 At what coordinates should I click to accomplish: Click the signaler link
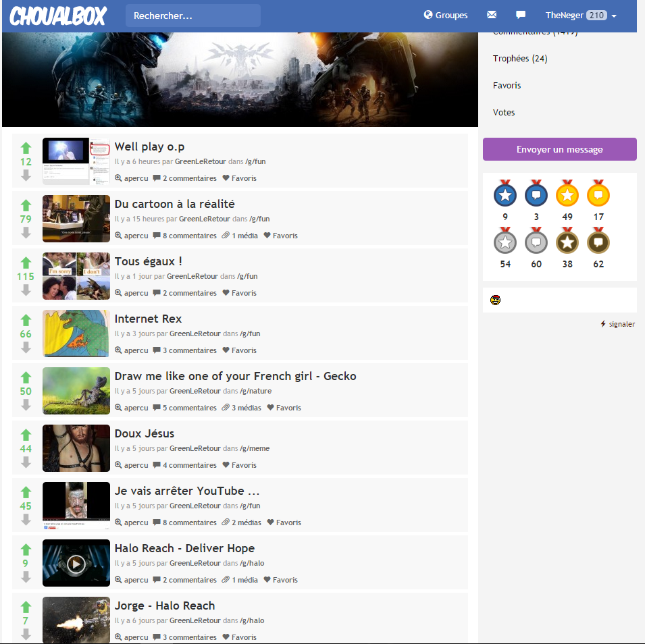coord(617,324)
